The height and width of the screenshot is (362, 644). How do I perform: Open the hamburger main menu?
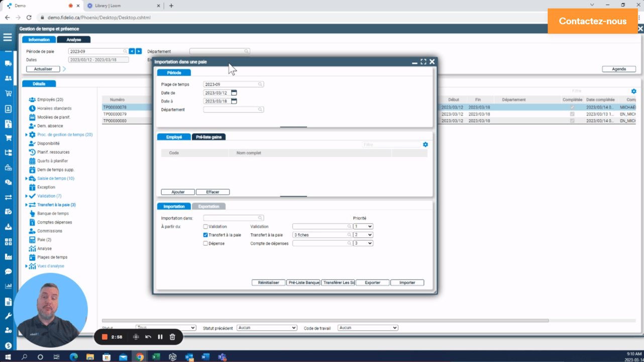click(x=8, y=37)
